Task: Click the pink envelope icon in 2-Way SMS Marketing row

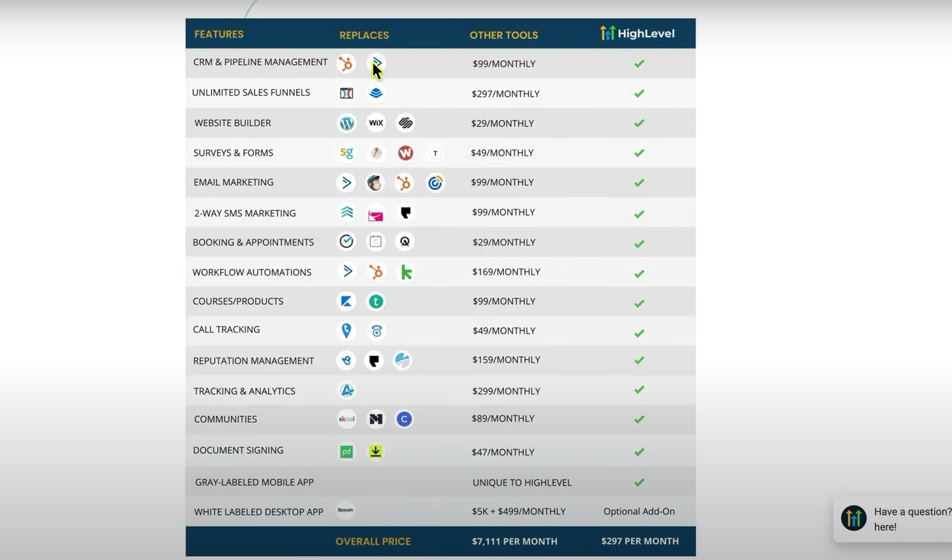Action: point(376,215)
